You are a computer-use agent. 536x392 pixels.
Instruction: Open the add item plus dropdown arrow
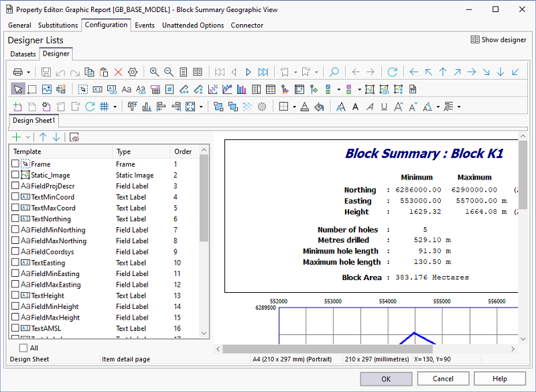pos(28,137)
